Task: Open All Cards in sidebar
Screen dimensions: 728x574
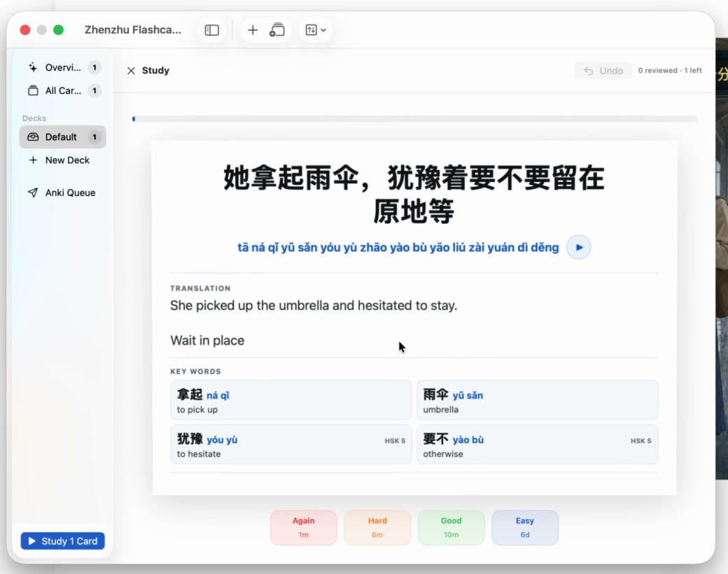Action: 63,90
